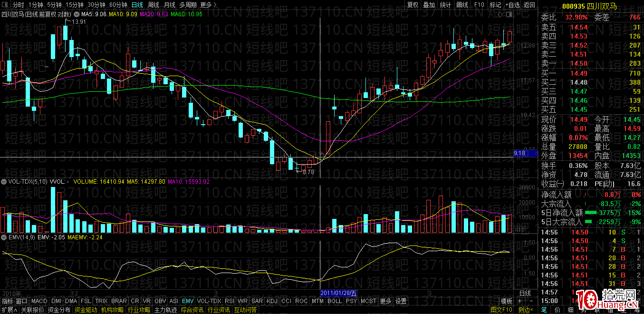The height and width of the screenshot is (314, 644).
Task: Open the 统计 statistics menu
Action: click(x=445, y=5)
